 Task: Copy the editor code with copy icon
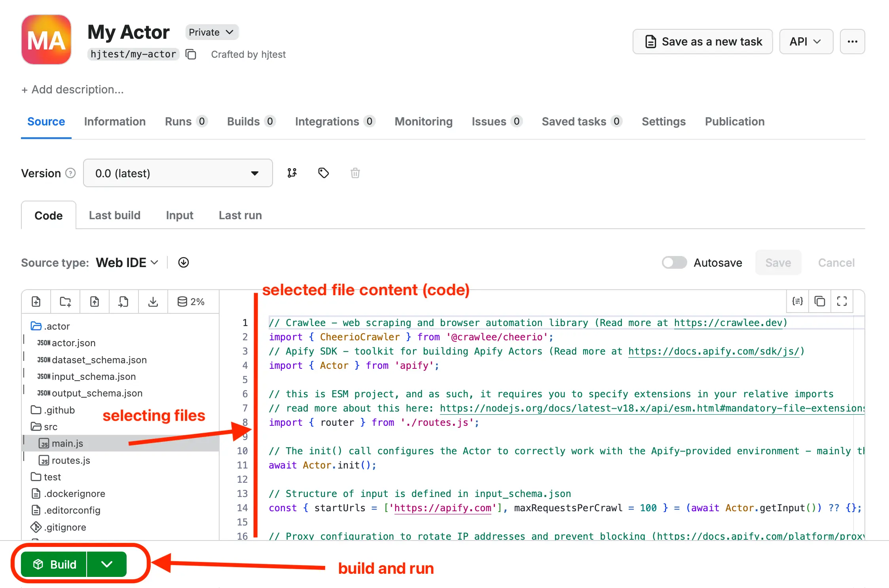click(x=820, y=302)
